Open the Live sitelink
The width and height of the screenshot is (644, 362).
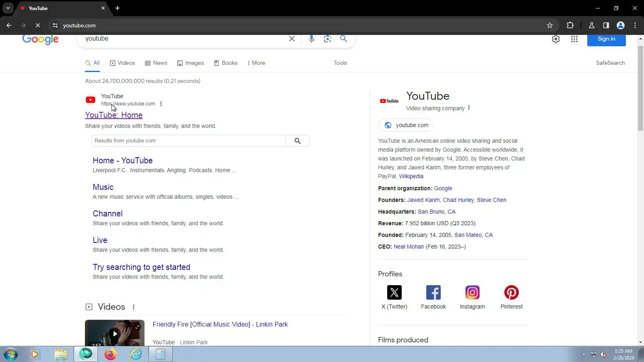tap(100, 240)
